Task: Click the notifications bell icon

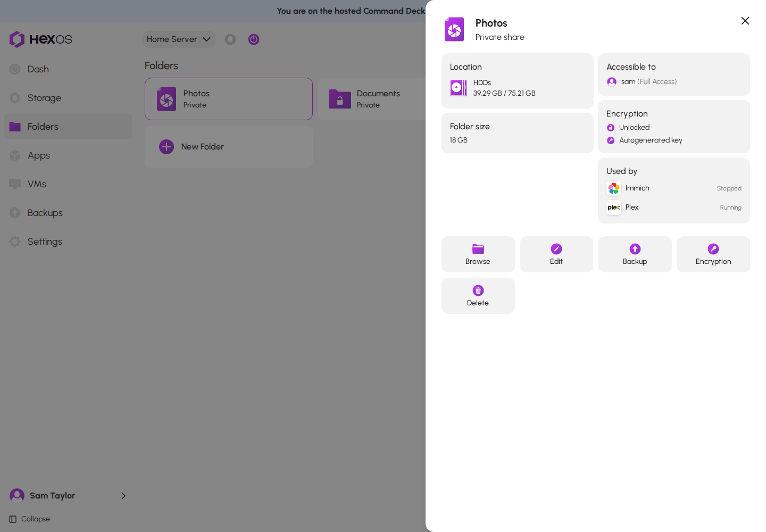Action: (x=230, y=39)
